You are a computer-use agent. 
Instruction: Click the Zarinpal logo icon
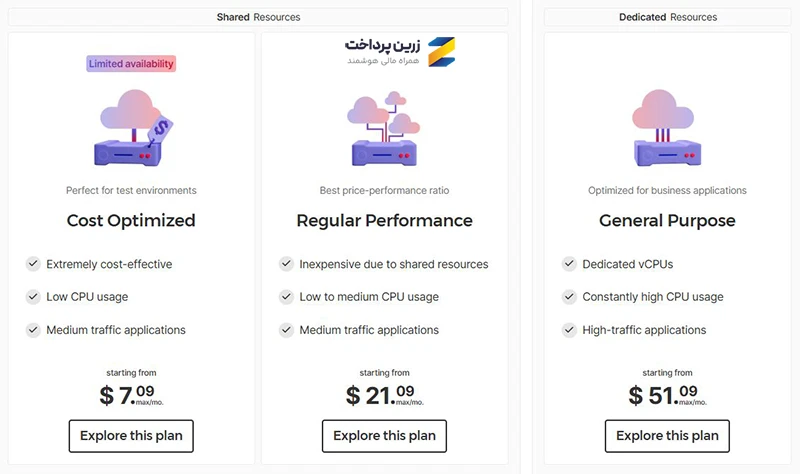[441, 52]
